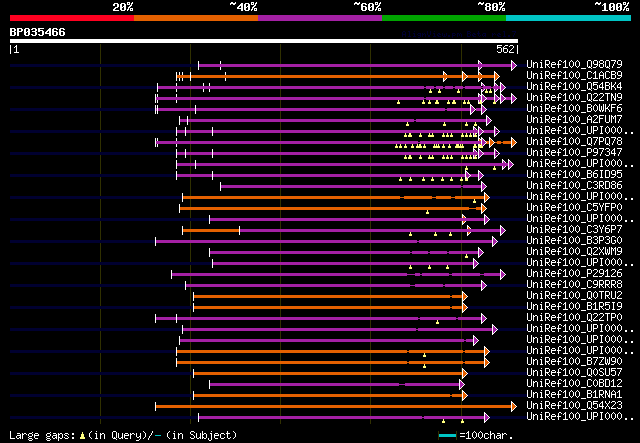Open the UniRef100_Q22TN9 hit label

coord(574,97)
